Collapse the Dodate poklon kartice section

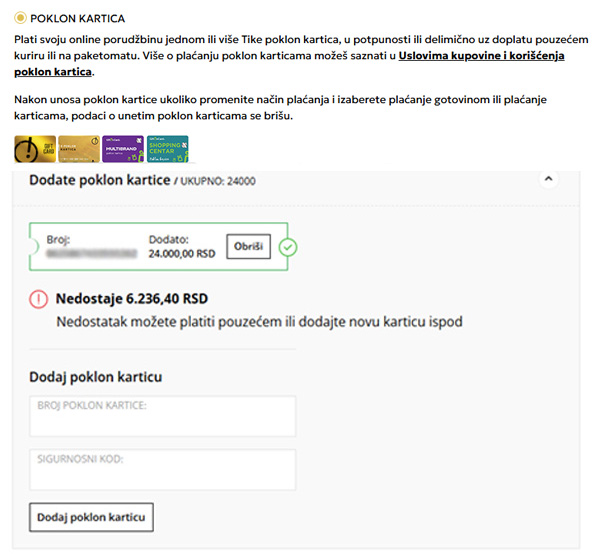coord(548,179)
